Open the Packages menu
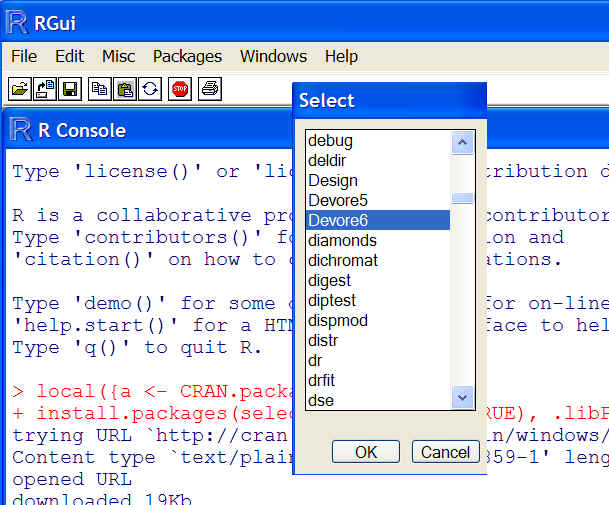This screenshot has height=505, width=609. point(187,56)
